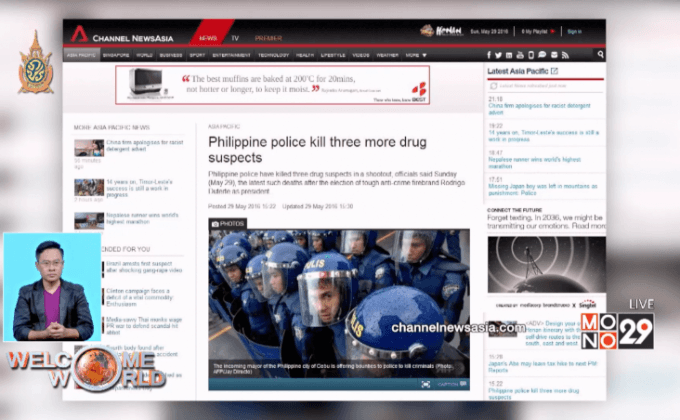Click the search magnifier icon
The width and height of the screenshot is (680, 420).
click(601, 55)
